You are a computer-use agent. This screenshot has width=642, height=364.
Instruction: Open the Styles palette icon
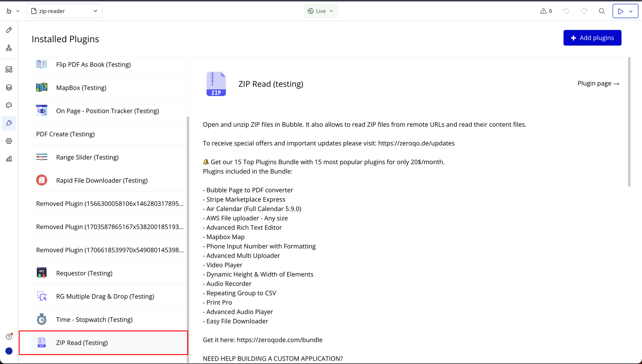click(x=9, y=105)
